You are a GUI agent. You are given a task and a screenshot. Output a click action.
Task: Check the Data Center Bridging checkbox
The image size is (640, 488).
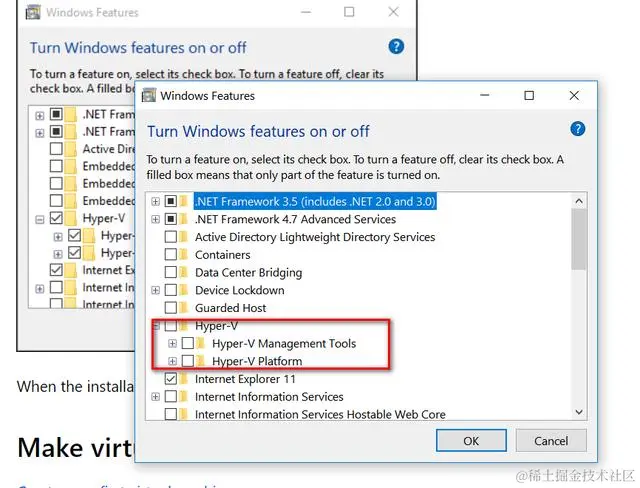pyautogui.click(x=171, y=272)
